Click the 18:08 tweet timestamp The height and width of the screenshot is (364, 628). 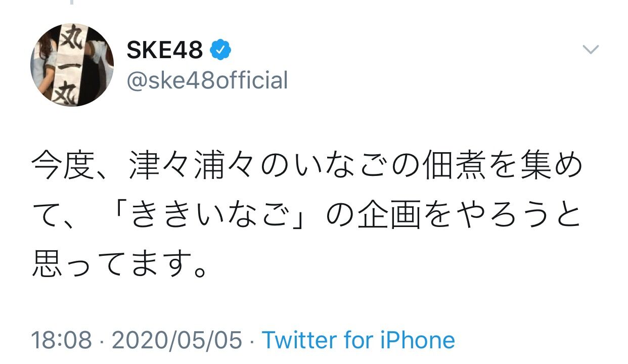click(61, 340)
